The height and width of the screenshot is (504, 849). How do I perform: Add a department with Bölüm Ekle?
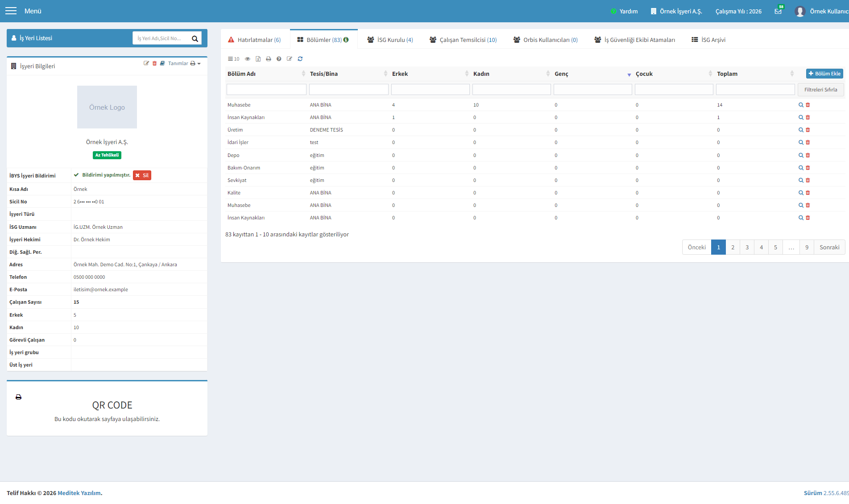coord(824,74)
